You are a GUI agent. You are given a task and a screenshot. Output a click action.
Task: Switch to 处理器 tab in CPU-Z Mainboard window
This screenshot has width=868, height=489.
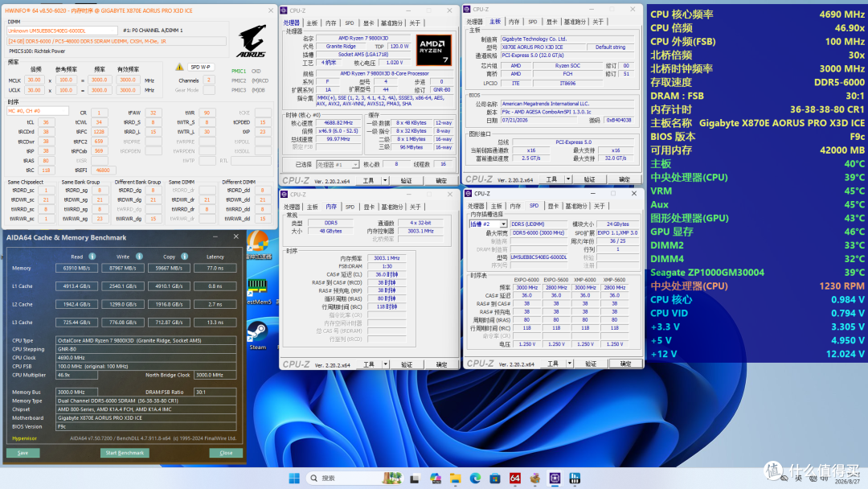point(474,22)
